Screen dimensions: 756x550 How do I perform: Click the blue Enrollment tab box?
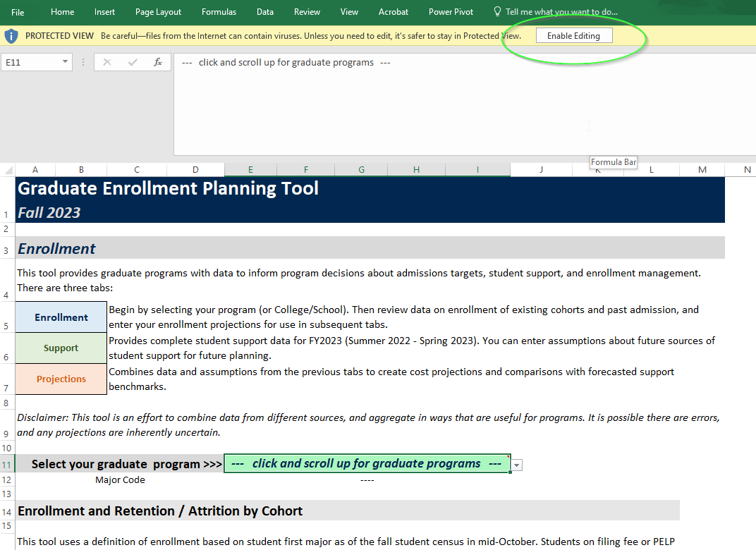pos(61,317)
